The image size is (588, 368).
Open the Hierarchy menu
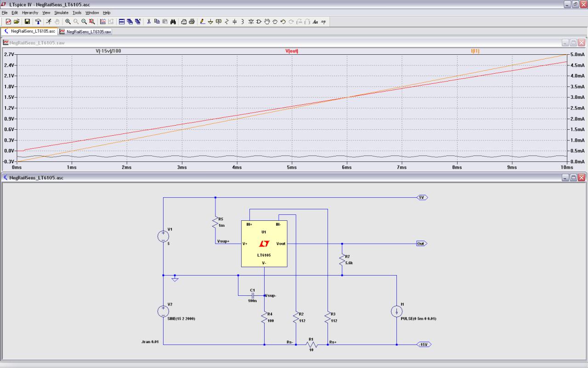point(30,13)
